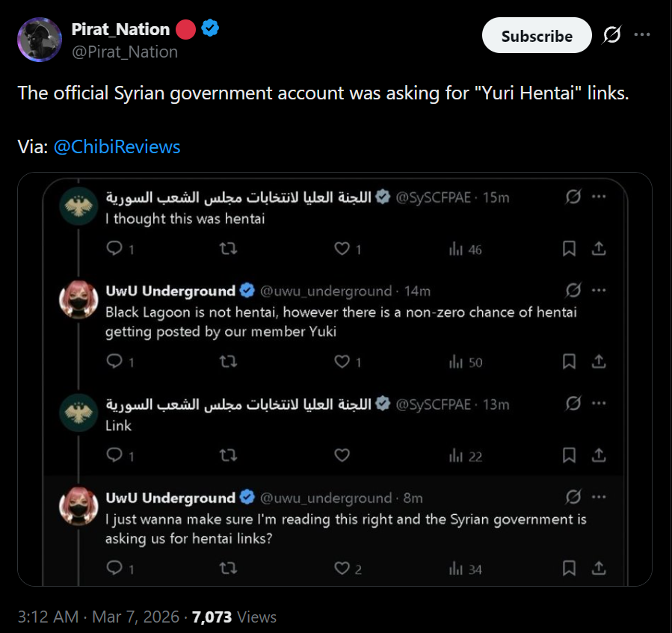This screenshot has height=633, width=672.
Task: Retweet the Black Lagoon reply
Action: click(x=229, y=362)
